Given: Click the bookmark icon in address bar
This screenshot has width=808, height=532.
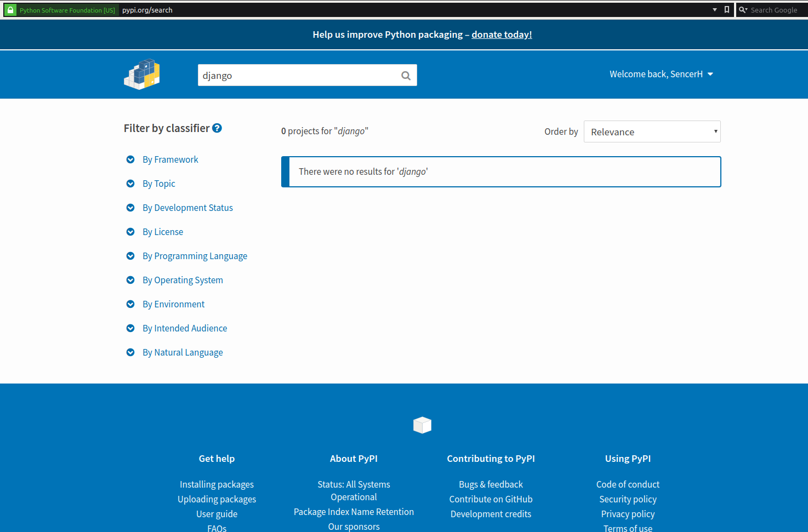Looking at the screenshot, I should coord(727,10).
